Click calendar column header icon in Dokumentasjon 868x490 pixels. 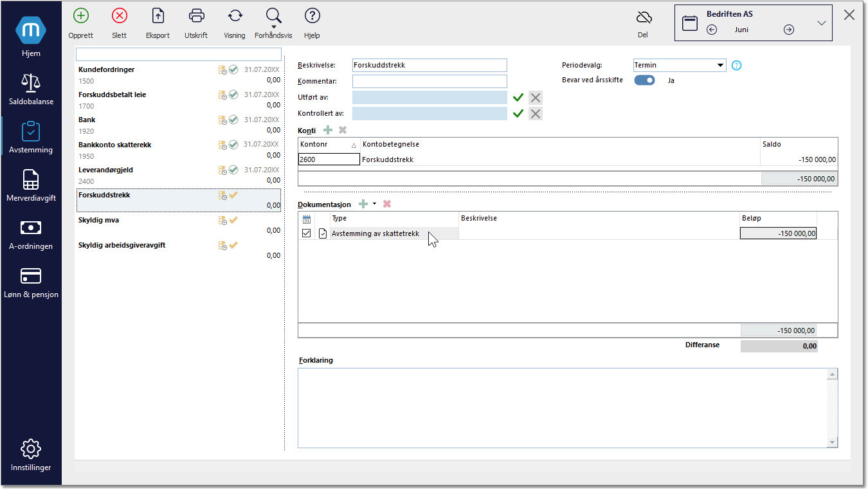(x=307, y=219)
